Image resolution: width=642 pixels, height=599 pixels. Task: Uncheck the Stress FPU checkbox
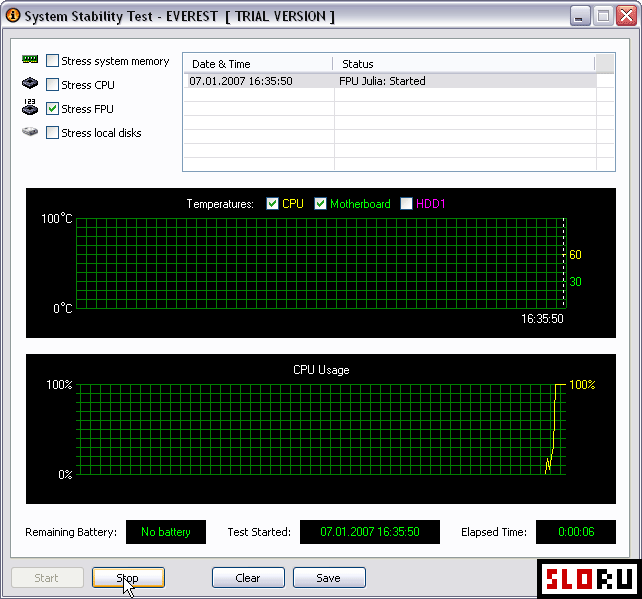click(x=52, y=108)
